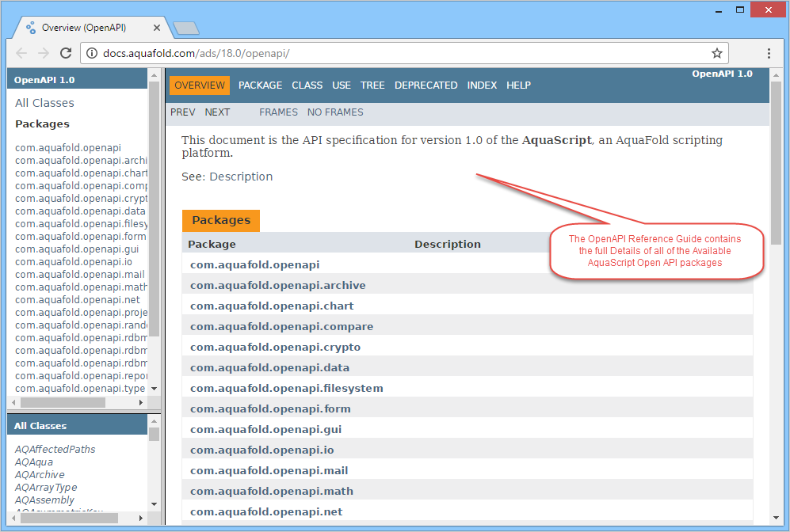This screenshot has width=790, height=532.
Task: Select com.aquafold.openapi in left package list
Action: (68, 148)
